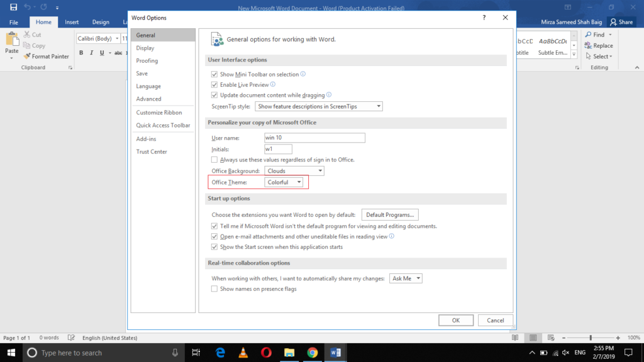Open File Explorer from taskbar
Image resolution: width=644 pixels, height=362 pixels.
(289, 353)
